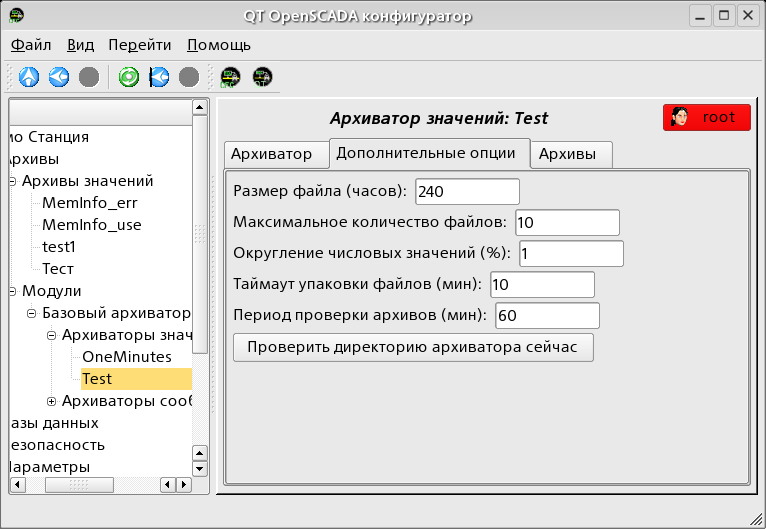
Task: Click the green Refresh page icon
Action: point(129,76)
